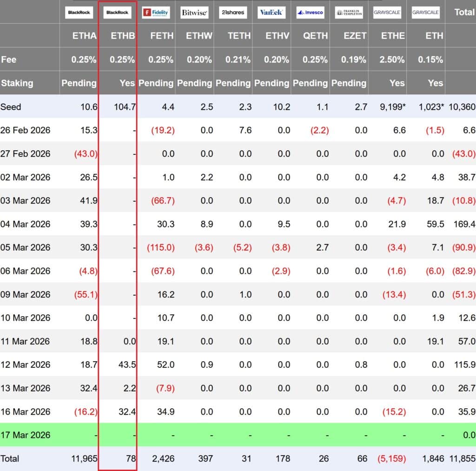The image size is (476, 471).
Task: Click the VanEck logo
Action: [x=271, y=13]
